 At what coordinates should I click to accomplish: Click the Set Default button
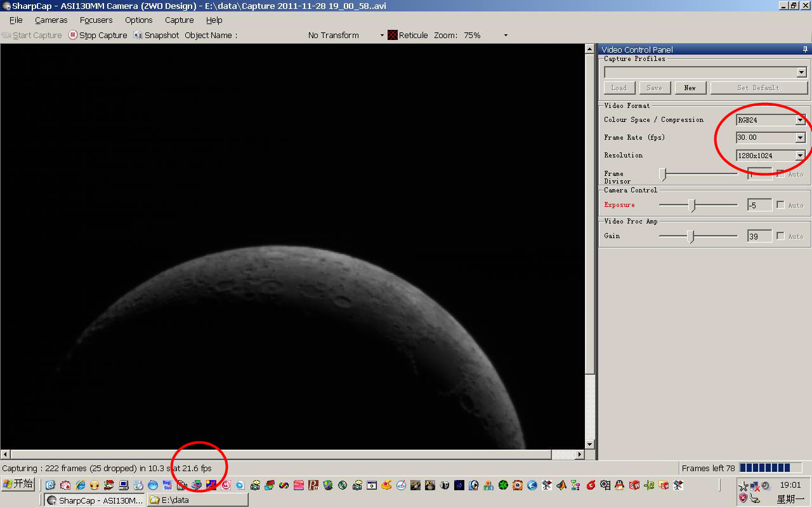(759, 88)
